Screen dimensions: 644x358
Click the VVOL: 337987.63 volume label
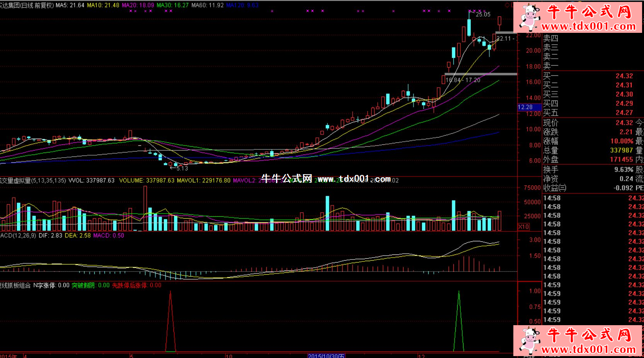coord(91,180)
